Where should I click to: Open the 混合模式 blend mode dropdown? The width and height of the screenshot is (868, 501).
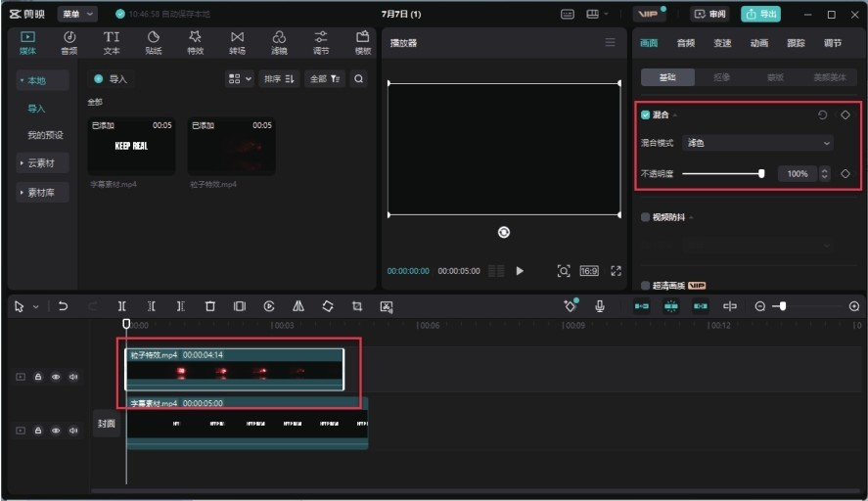point(758,144)
